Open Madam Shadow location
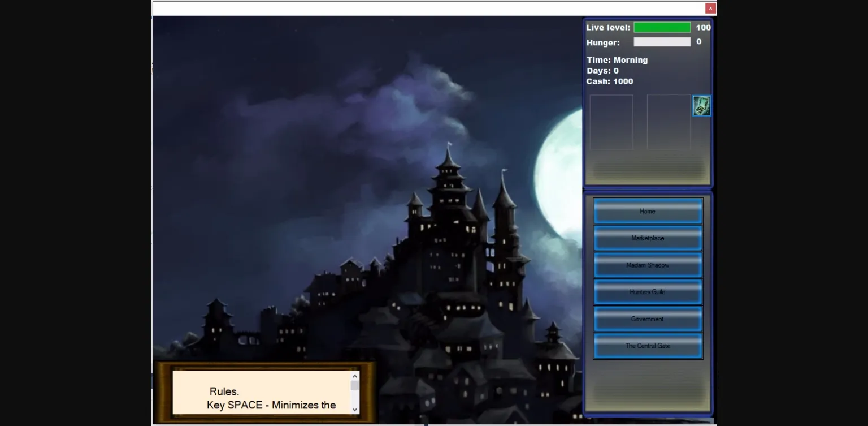This screenshot has width=868, height=426. [x=648, y=265]
